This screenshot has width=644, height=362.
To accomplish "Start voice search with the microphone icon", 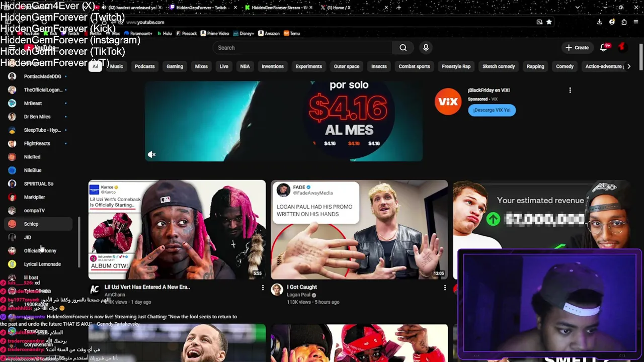I will pos(426,48).
